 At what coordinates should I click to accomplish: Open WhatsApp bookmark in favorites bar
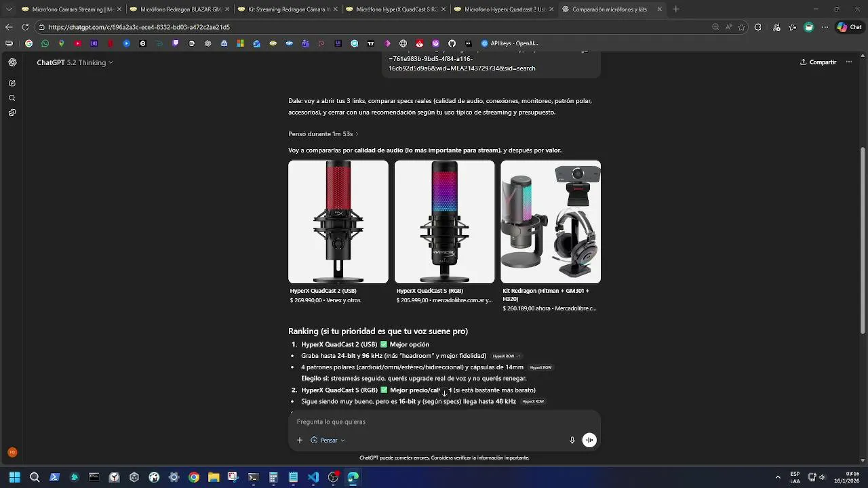[x=45, y=43]
